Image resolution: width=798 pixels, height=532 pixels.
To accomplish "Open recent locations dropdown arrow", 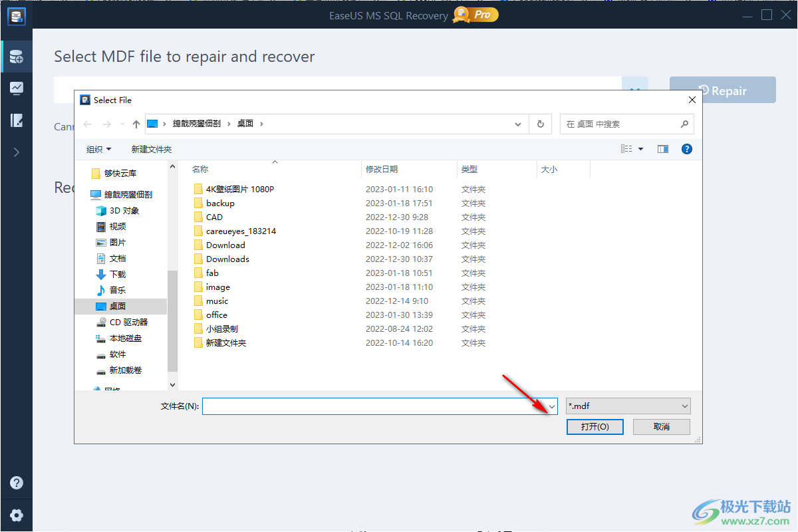I will pos(122,124).
